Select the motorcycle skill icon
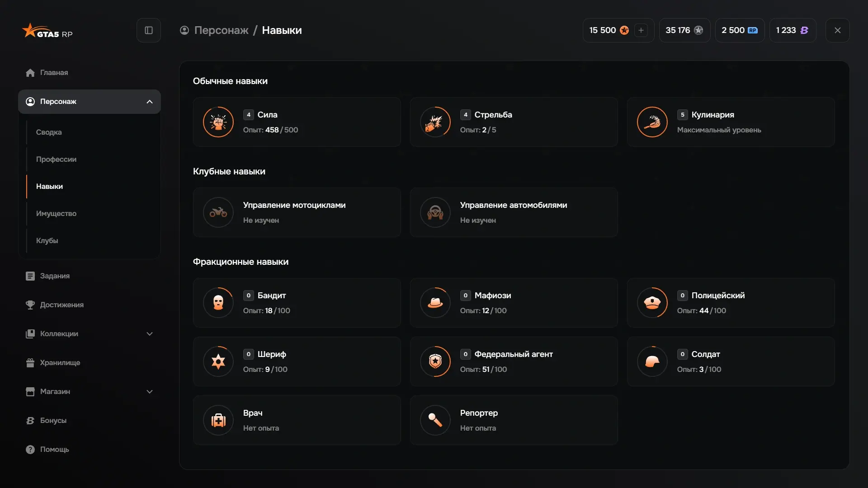Screen dimensions: 868x488 218,212
